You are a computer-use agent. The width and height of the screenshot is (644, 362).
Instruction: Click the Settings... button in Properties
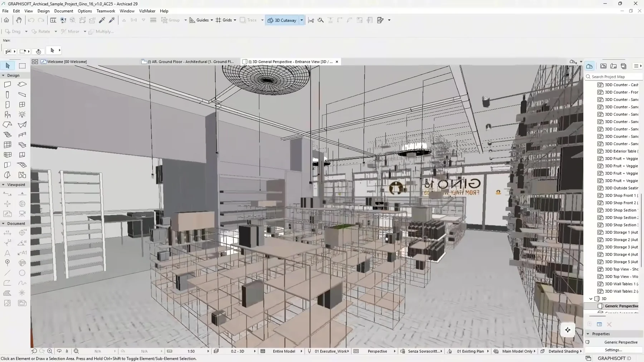tap(613, 350)
